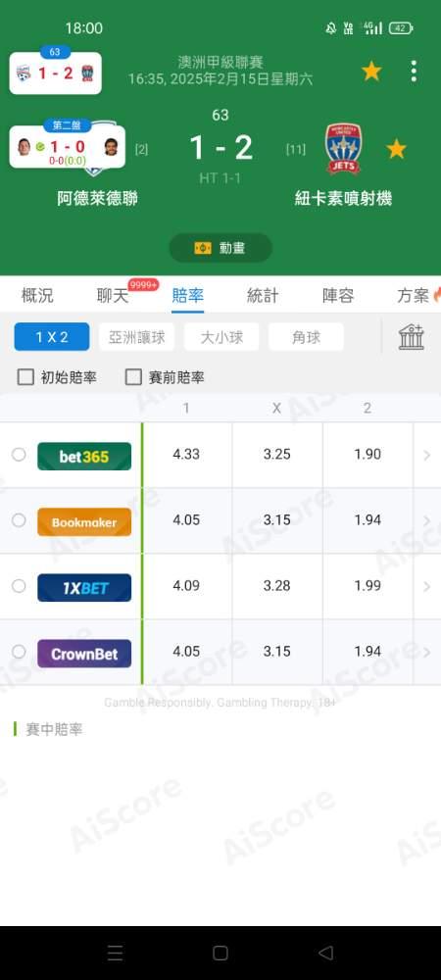Viewport: 441px width, 980px height.
Task: Tap the 澳洲甲級聯賽 league title
Action: [x=220, y=62]
